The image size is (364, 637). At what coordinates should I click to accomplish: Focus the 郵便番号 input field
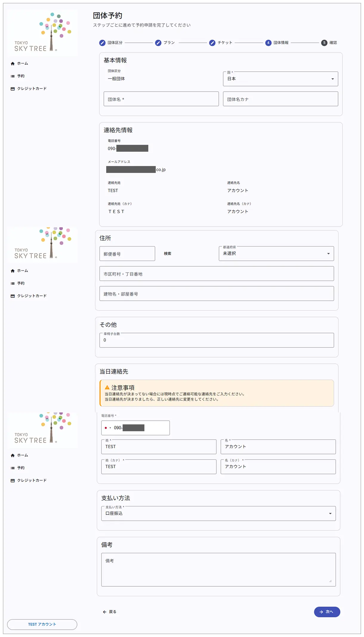pos(127,254)
